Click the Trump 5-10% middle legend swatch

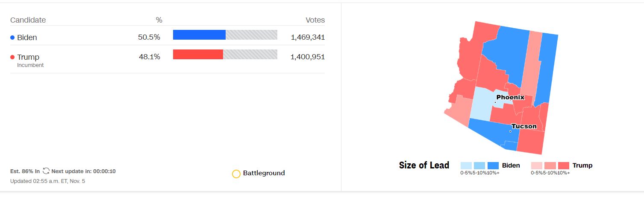(x=550, y=165)
